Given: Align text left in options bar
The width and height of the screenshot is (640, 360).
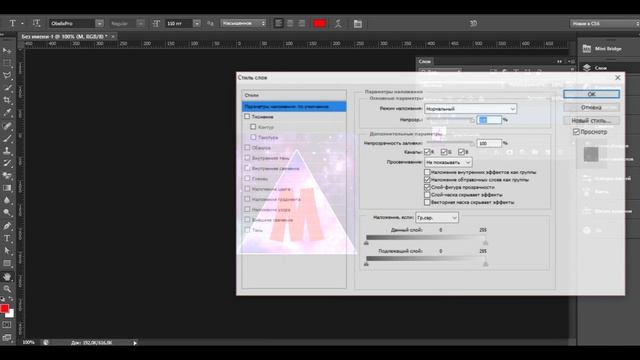Looking at the screenshot, I should click(x=278, y=23).
